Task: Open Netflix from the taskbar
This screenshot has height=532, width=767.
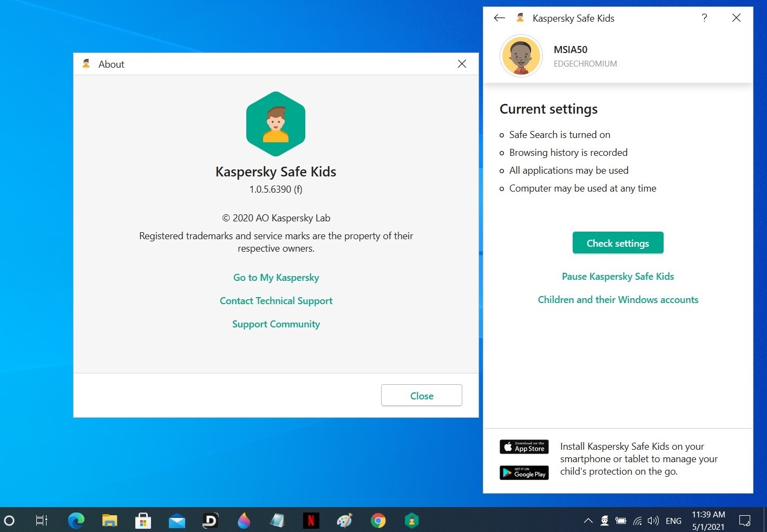Action: (x=311, y=521)
